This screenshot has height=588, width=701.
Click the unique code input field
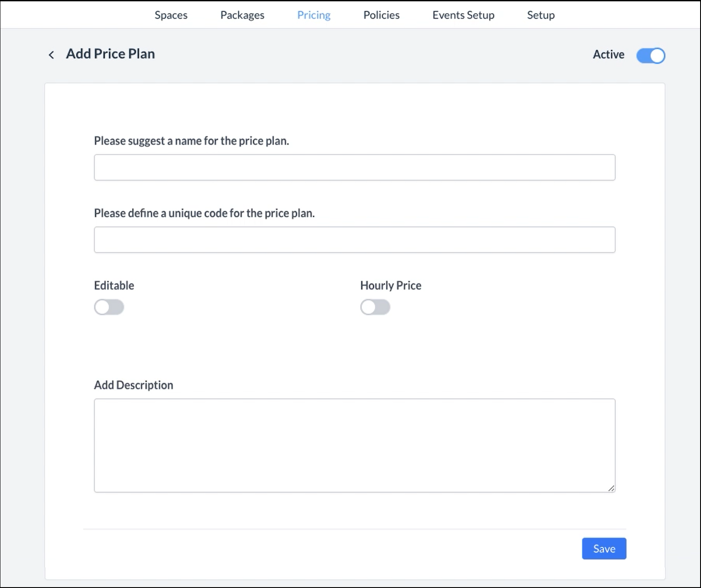354,240
